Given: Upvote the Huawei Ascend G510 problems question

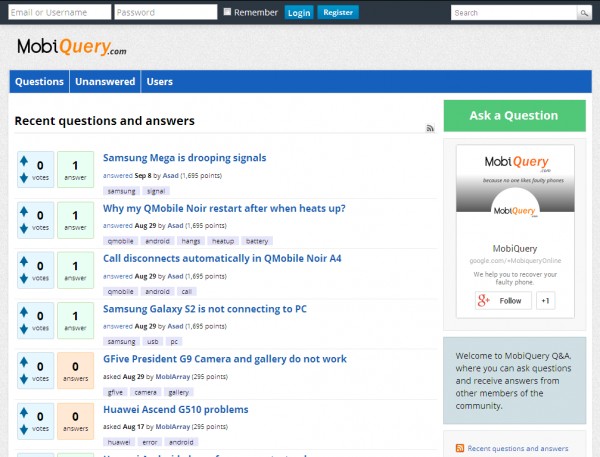Looking at the screenshot, I should click(23, 413).
